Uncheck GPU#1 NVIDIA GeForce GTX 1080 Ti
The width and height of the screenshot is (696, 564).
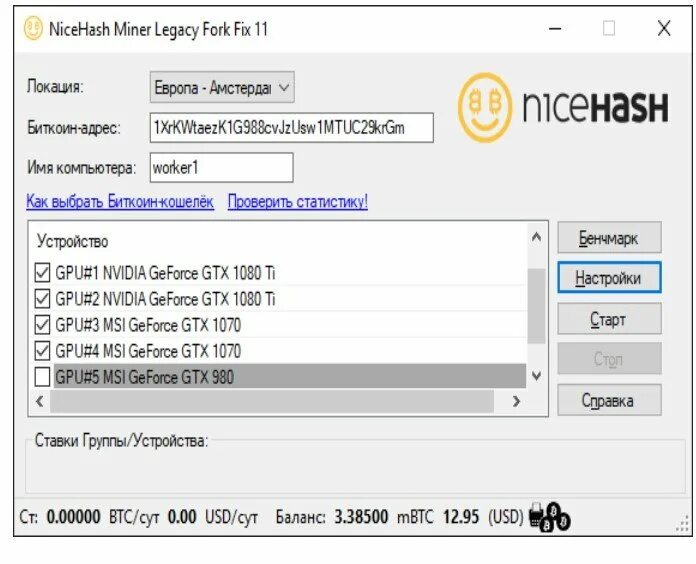pyautogui.click(x=42, y=273)
